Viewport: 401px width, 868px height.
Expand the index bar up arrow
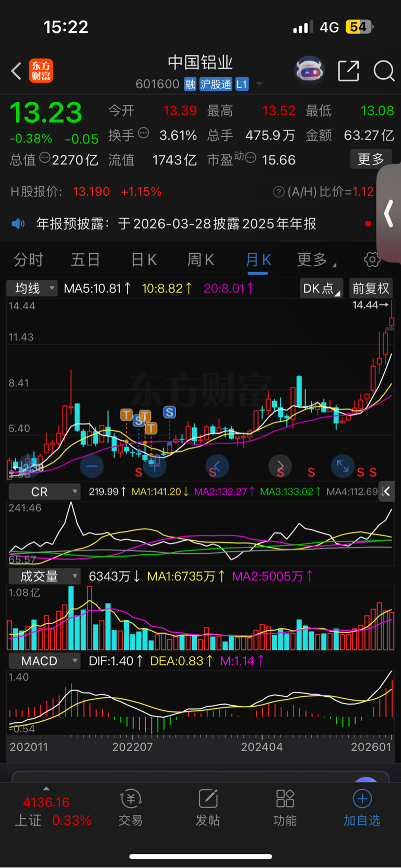coord(46,789)
